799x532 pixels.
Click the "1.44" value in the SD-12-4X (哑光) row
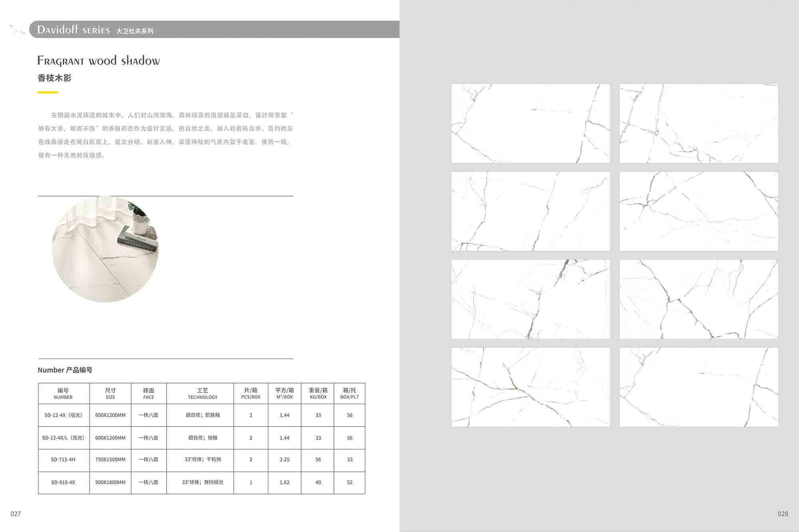point(284,415)
